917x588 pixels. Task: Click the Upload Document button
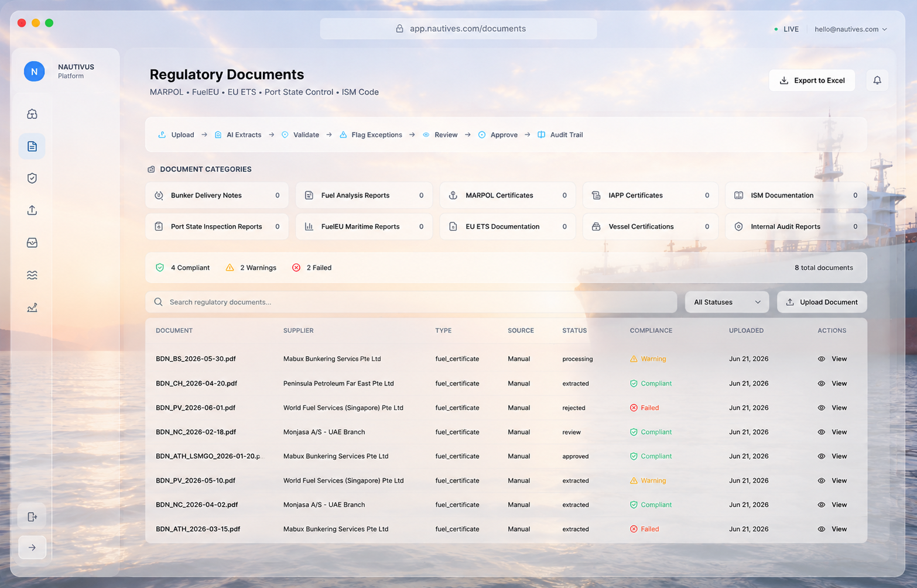[822, 302]
